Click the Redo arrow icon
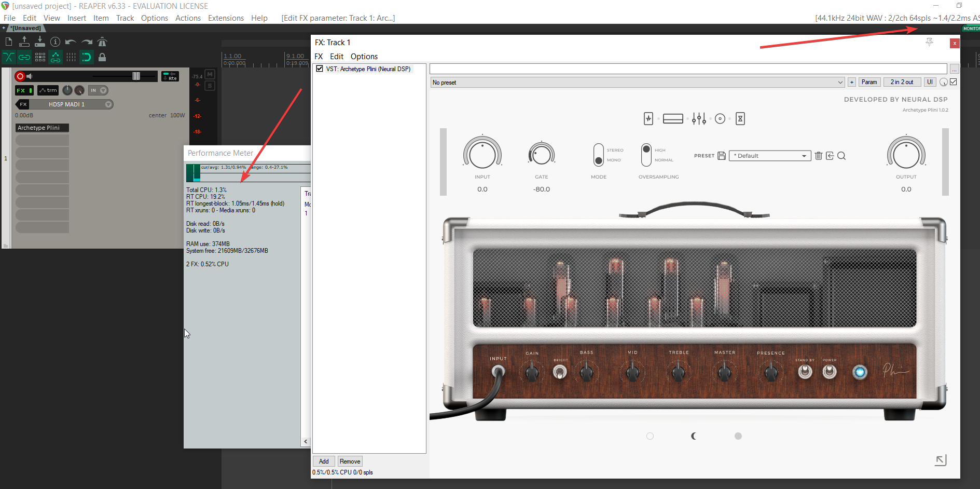This screenshot has width=980, height=489. point(87,42)
